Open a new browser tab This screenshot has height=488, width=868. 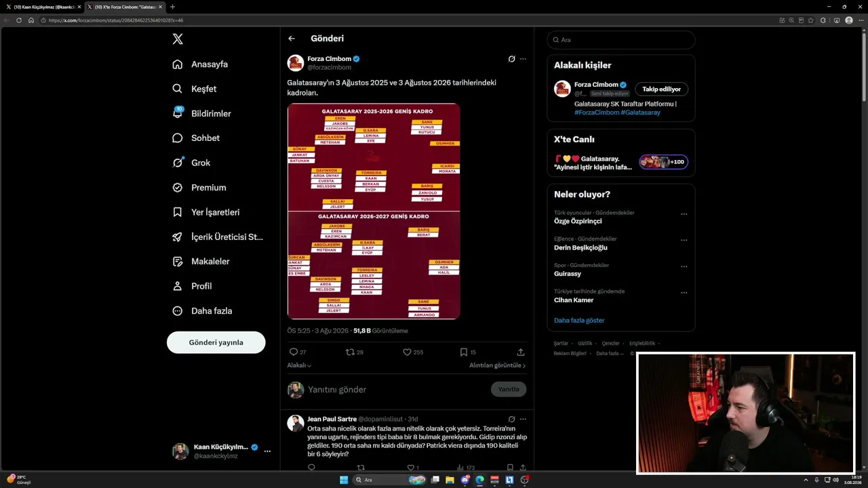(172, 7)
